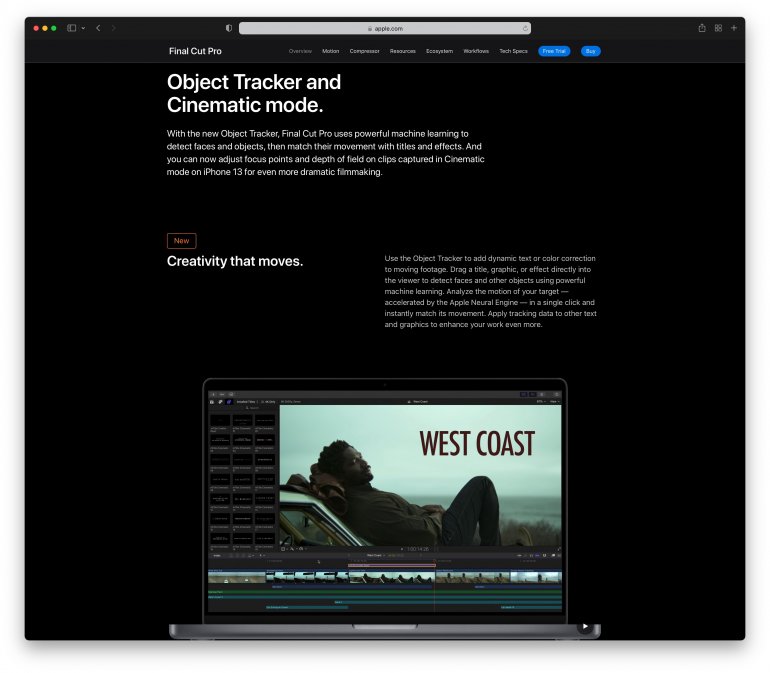The width and height of the screenshot is (770, 673).
Task: Go to the Overview nav item
Action: pos(300,51)
